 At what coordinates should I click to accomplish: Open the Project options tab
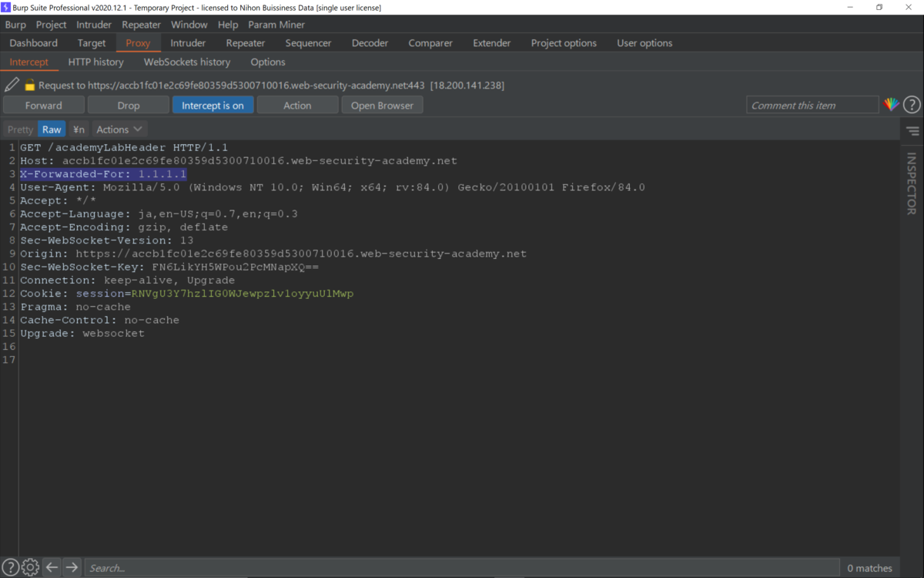(x=564, y=43)
